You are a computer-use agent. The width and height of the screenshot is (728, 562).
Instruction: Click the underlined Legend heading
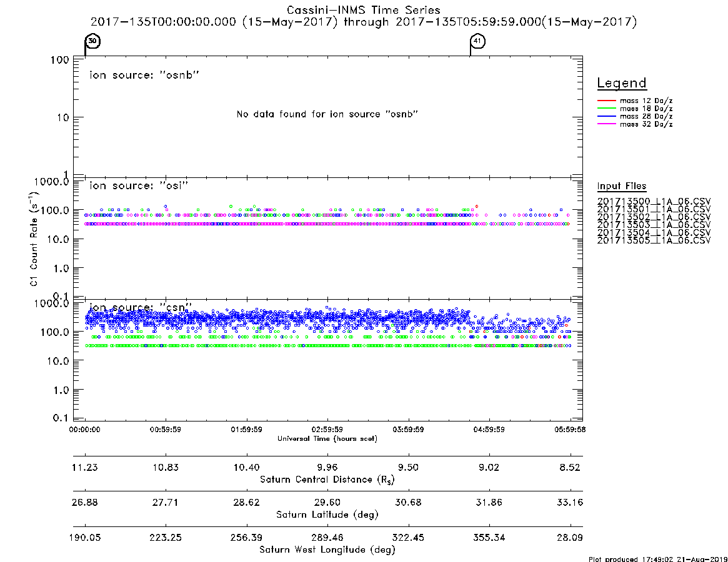point(622,83)
